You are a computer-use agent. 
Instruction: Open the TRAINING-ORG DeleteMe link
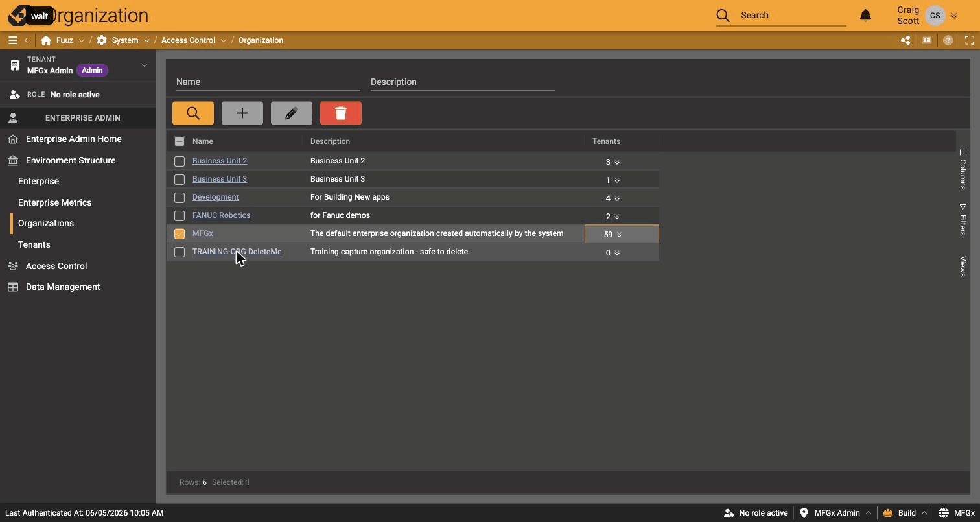(237, 252)
